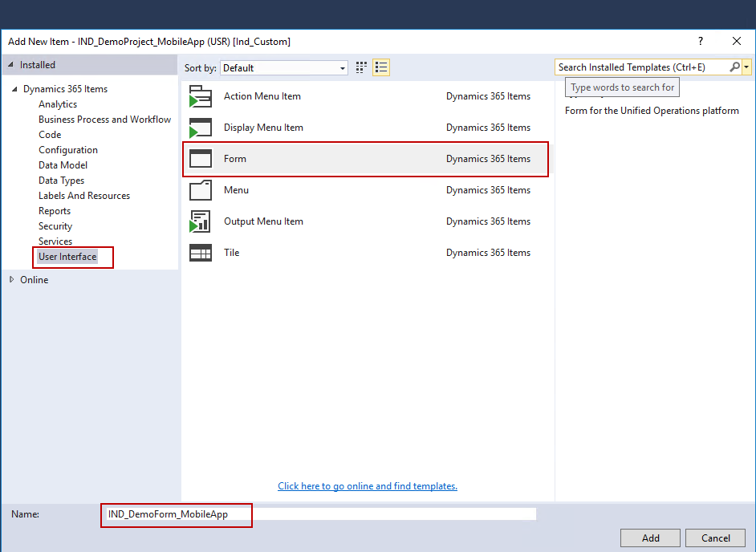Click the Add button
756x552 pixels.
(x=650, y=538)
